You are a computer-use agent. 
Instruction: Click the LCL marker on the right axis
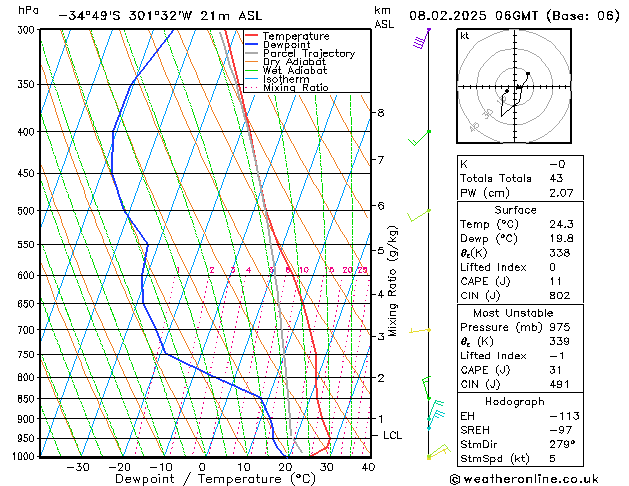click(x=392, y=435)
